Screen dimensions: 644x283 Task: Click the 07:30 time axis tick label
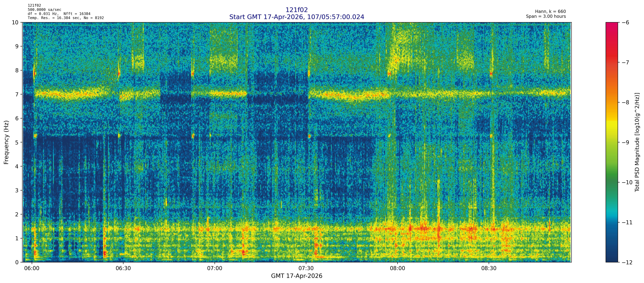[306, 268]
